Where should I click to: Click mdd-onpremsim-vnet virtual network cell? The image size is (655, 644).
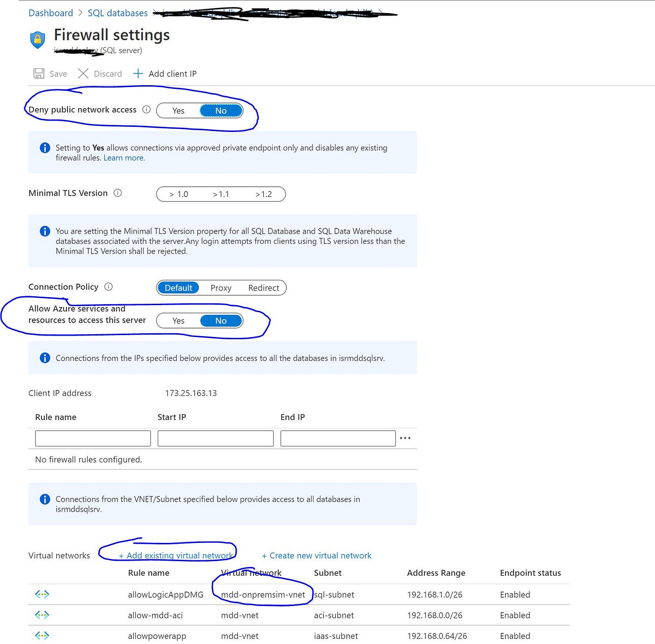pyautogui.click(x=263, y=594)
